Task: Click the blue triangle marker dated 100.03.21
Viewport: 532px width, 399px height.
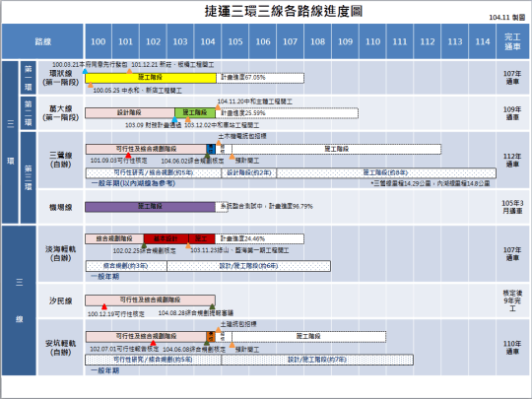Action: [85, 71]
